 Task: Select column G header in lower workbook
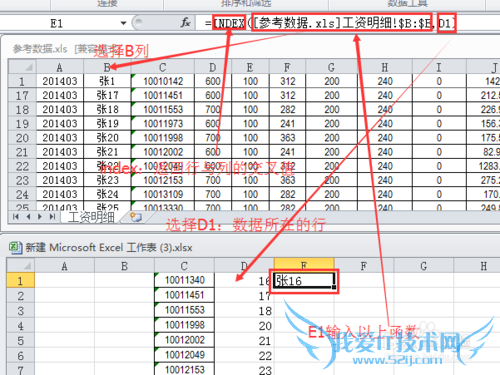423,266
